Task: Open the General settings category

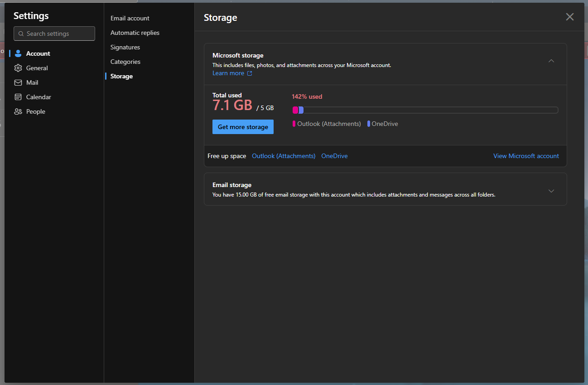Action: click(54, 68)
